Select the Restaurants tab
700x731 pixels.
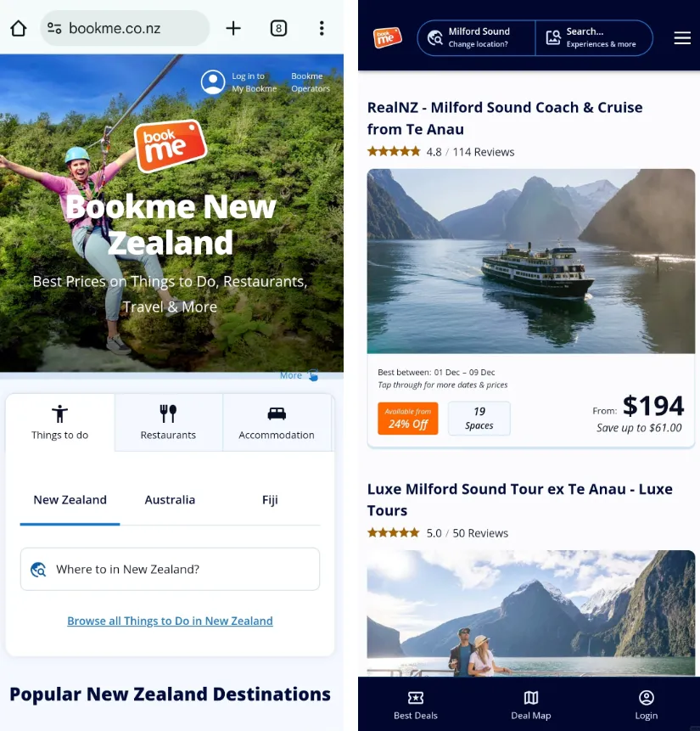[168, 422]
